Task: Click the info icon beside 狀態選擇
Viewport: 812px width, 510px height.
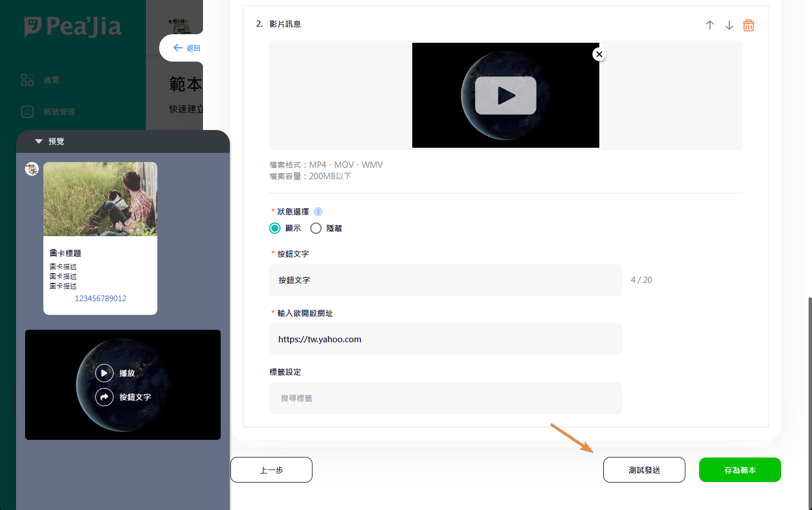Action: pos(318,212)
